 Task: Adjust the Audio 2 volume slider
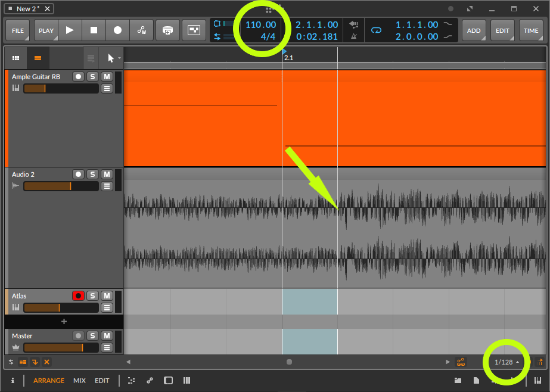pos(61,186)
